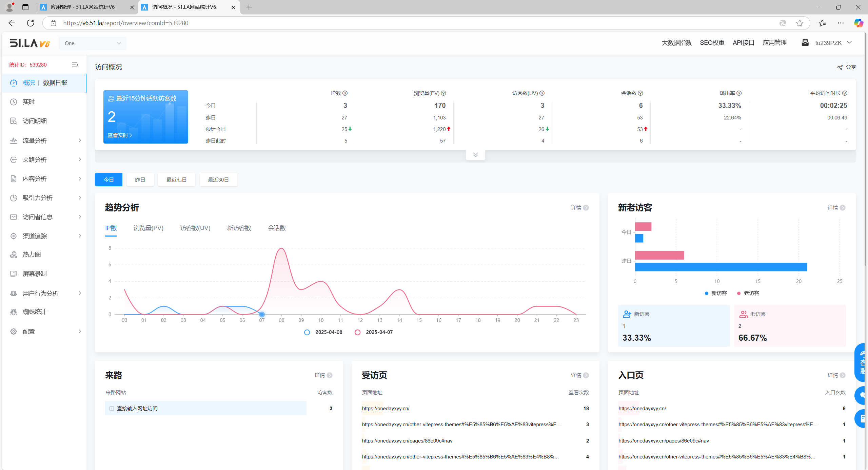Switch to the 应用管理 browser tab
This screenshot has width=868, height=470.
coord(87,7)
